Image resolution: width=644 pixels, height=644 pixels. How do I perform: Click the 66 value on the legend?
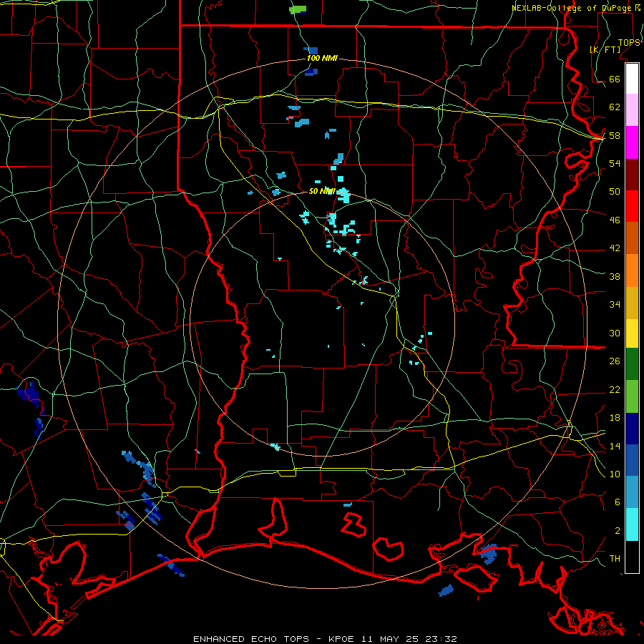pyautogui.click(x=615, y=79)
